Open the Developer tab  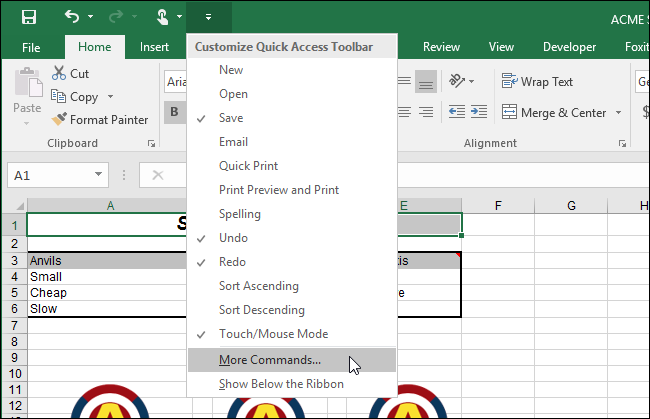[x=569, y=47]
